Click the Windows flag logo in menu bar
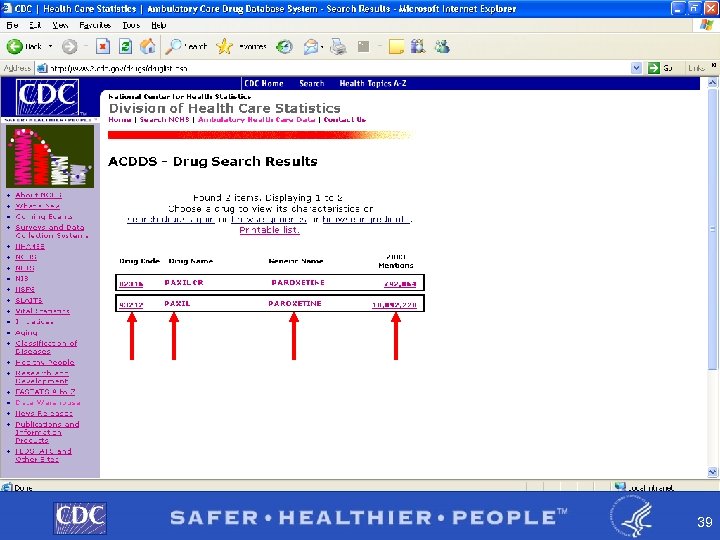Viewport: 720px width, 540px height. tap(707, 25)
